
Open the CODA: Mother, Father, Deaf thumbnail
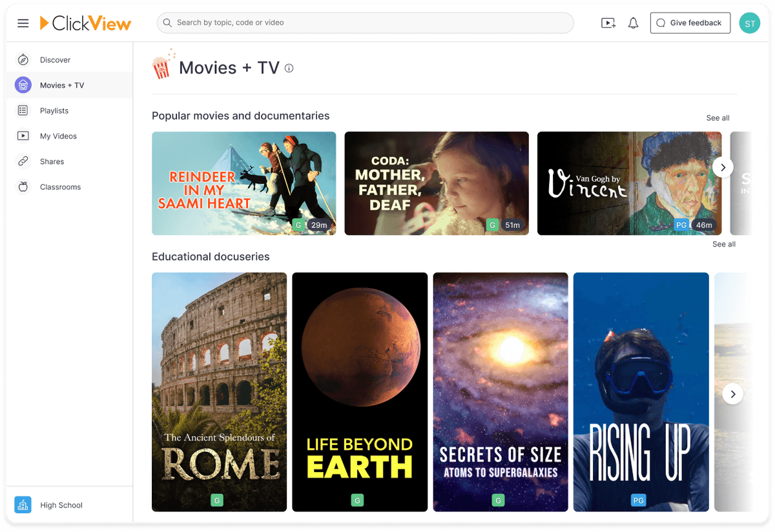tap(437, 183)
